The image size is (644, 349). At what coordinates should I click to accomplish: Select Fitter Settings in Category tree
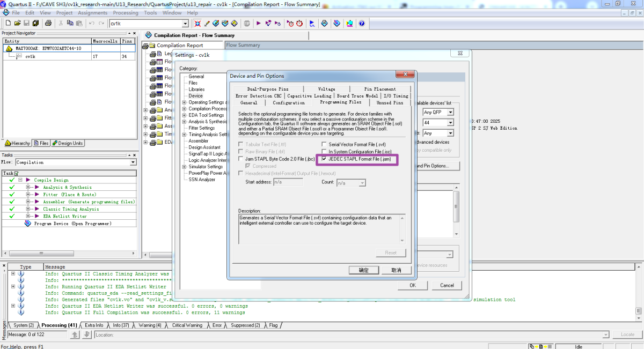[202, 128]
